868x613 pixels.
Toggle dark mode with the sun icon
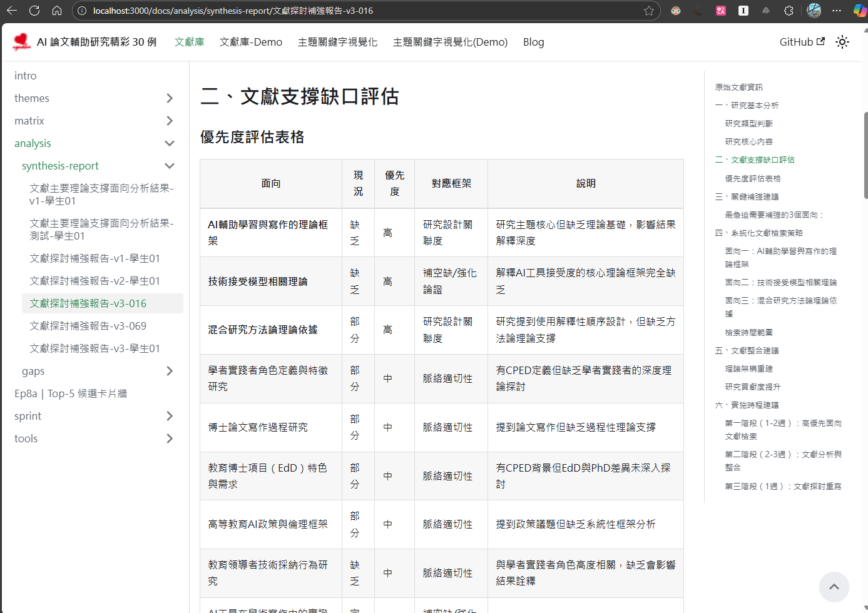(x=842, y=41)
